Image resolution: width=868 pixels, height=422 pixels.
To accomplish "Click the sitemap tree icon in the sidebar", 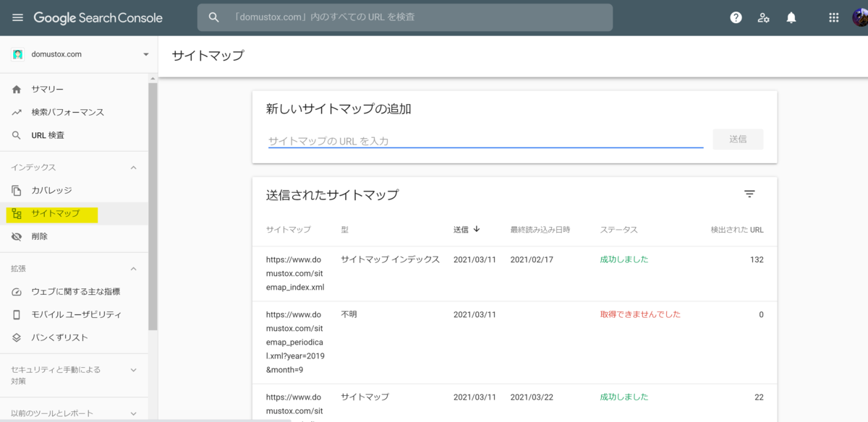I will 17,214.
